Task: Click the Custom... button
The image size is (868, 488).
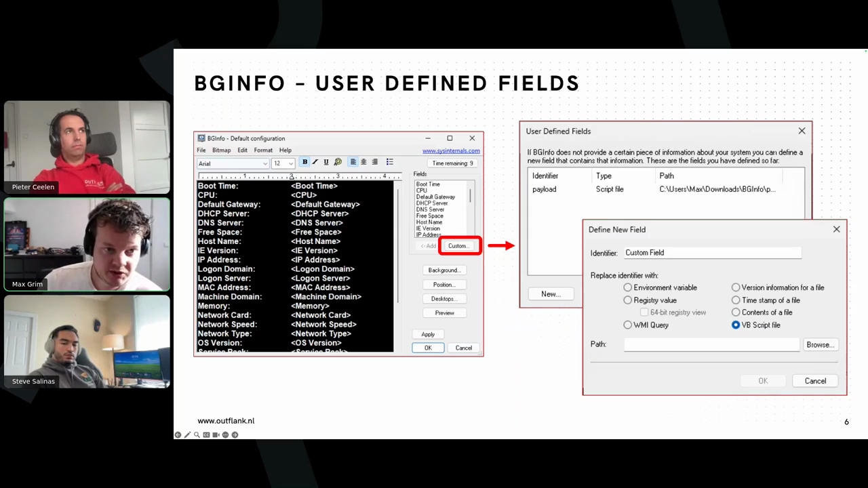Action: (459, 246)
